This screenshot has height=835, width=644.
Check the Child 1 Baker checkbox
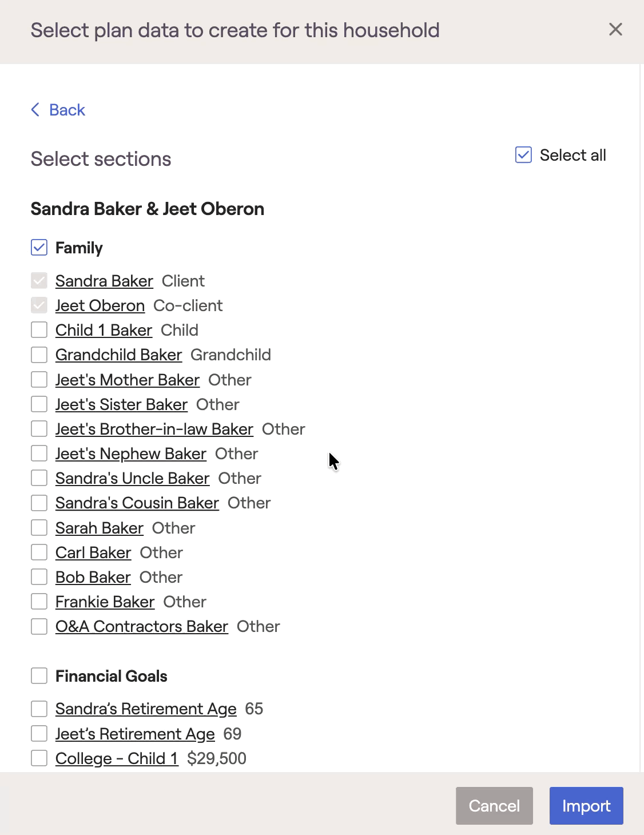coord(39,330)
